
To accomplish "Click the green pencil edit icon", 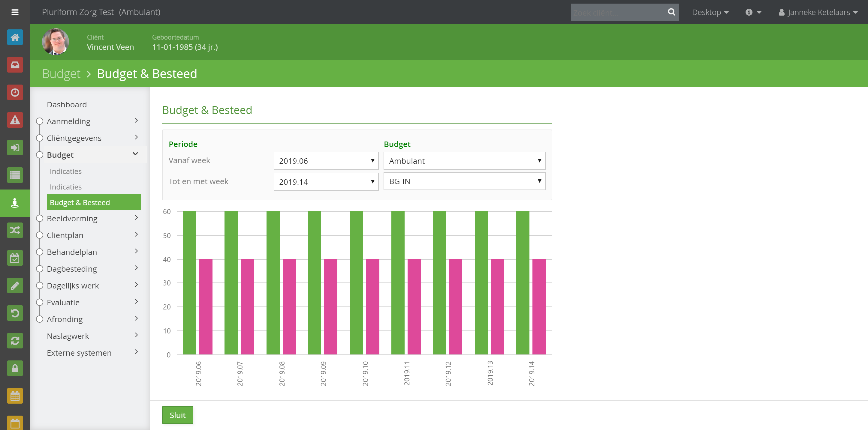I will coord(15,285).
